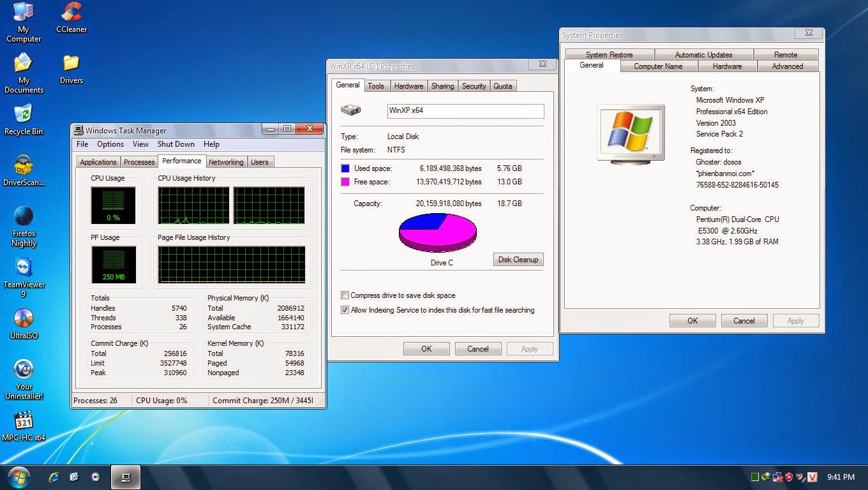
Task: Click the green CPU meter tray icon
Action: tap(755, 477)
